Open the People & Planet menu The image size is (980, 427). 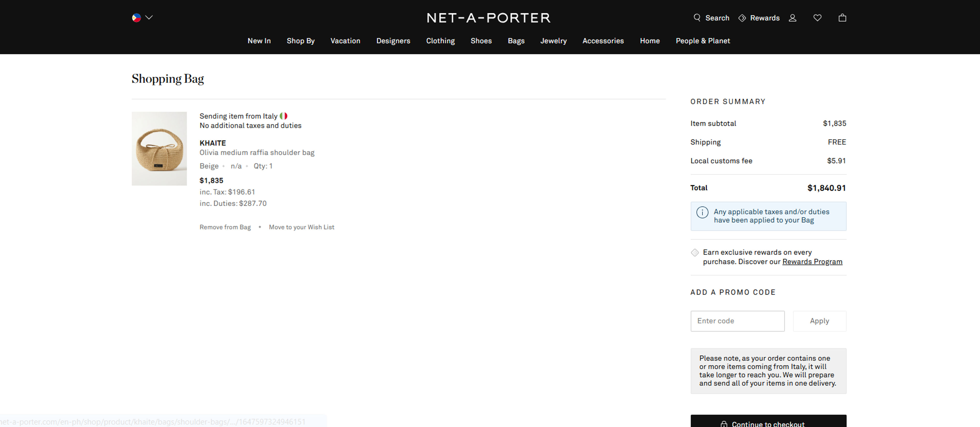click(x=703, y=41)
